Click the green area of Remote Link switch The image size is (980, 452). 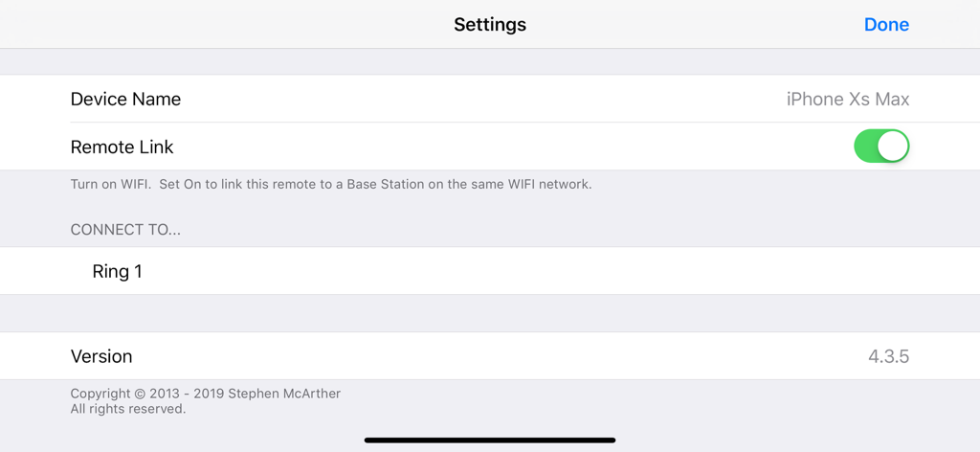click(x=866, y=147)
